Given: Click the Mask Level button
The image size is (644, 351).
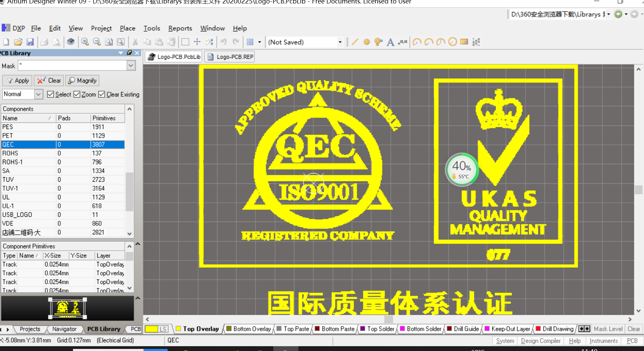Looking at the screenshot, I should [608, 329].
